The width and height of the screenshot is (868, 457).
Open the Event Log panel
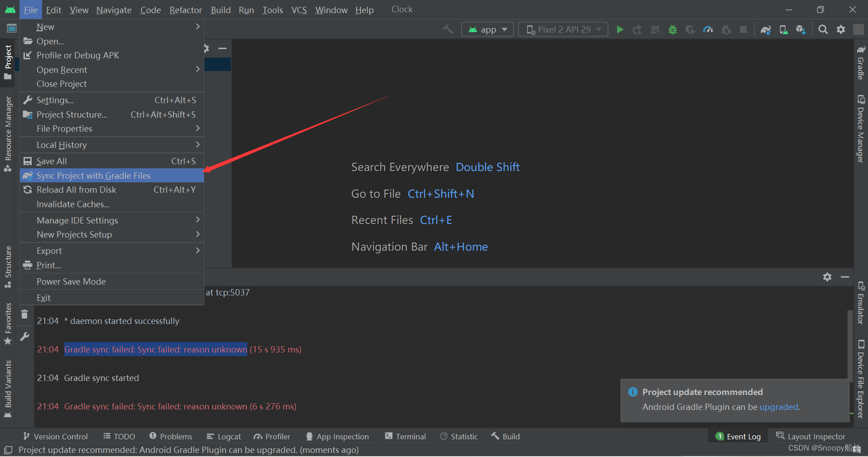click(737, 436)
